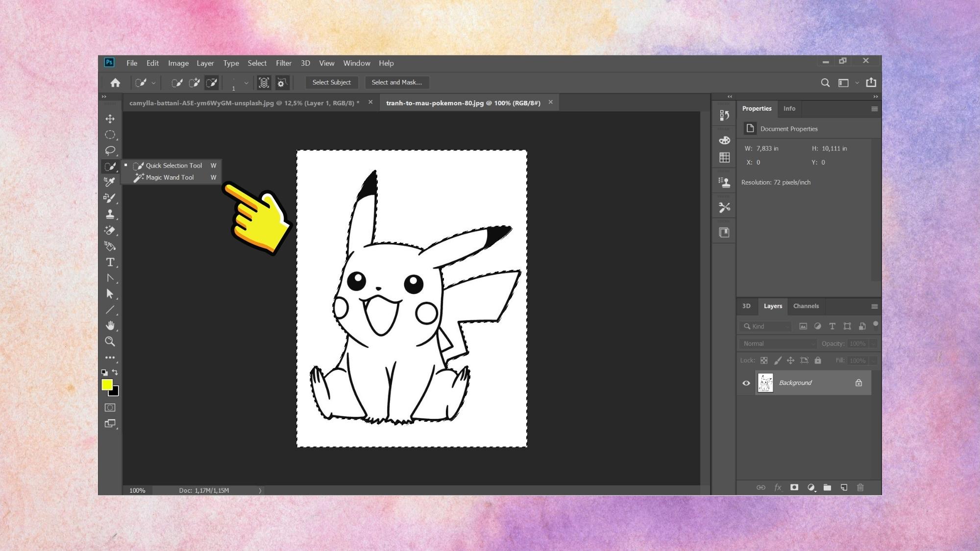Screen dimensions: 980x551
Task: Select the Horizontal Type tool
Action: [110, 263]
